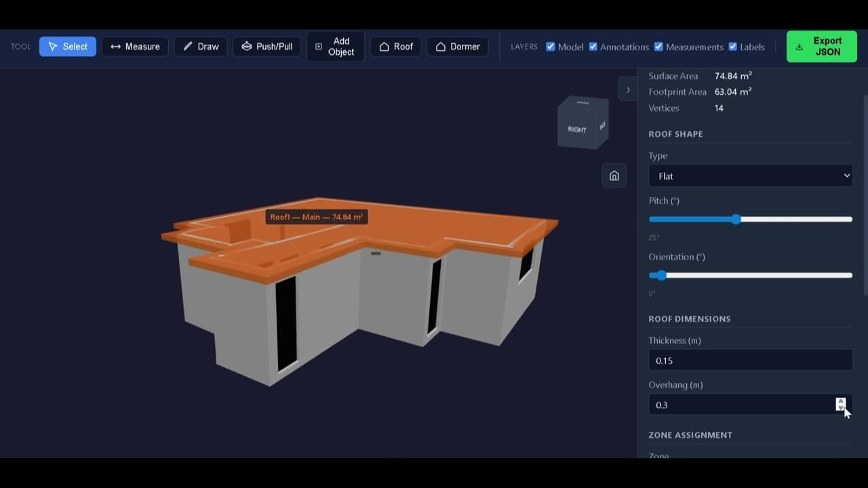
Task: Collapse the properties panel with the chevron
Action: pyautogui.click(x=628, y=89)
